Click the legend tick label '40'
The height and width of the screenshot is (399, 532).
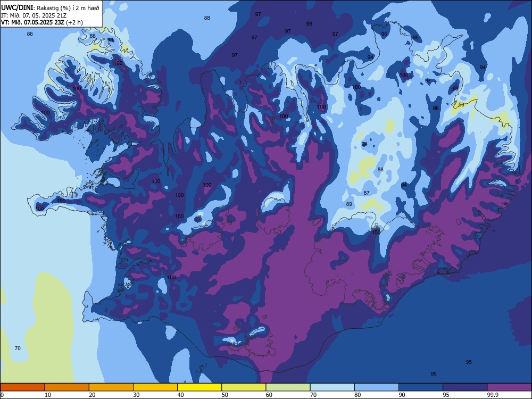coord(181,395)
